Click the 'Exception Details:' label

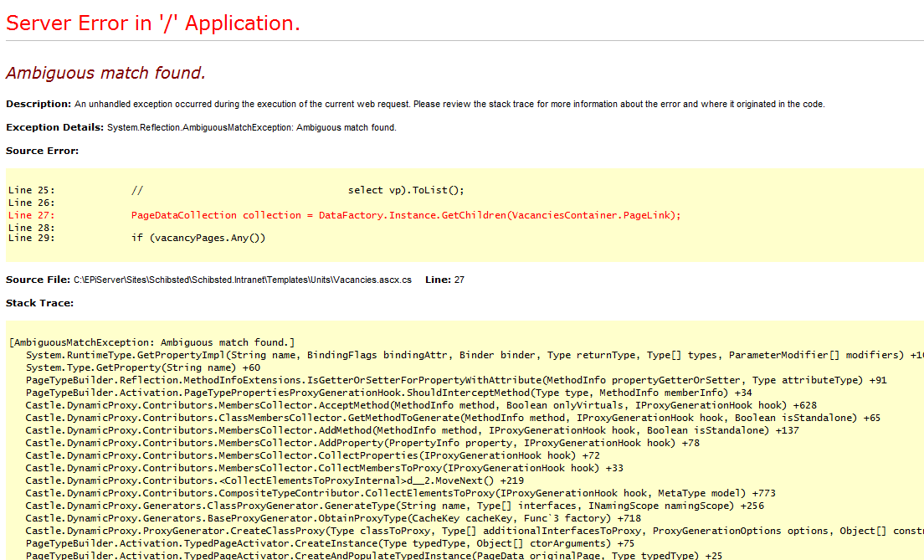point(55,127)
